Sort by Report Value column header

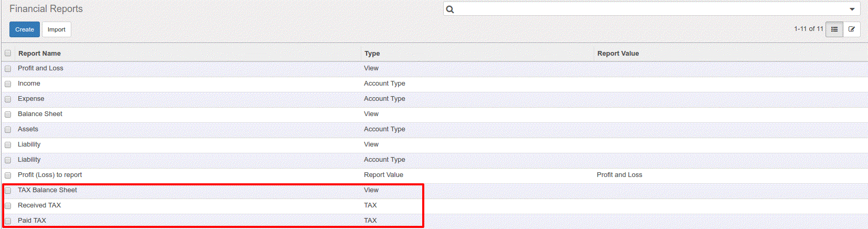tap(618, 53)
